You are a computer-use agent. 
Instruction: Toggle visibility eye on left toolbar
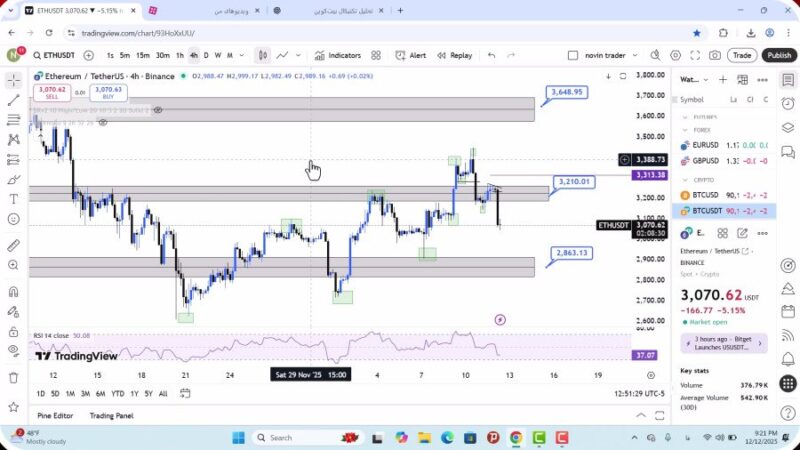(13, 349)
